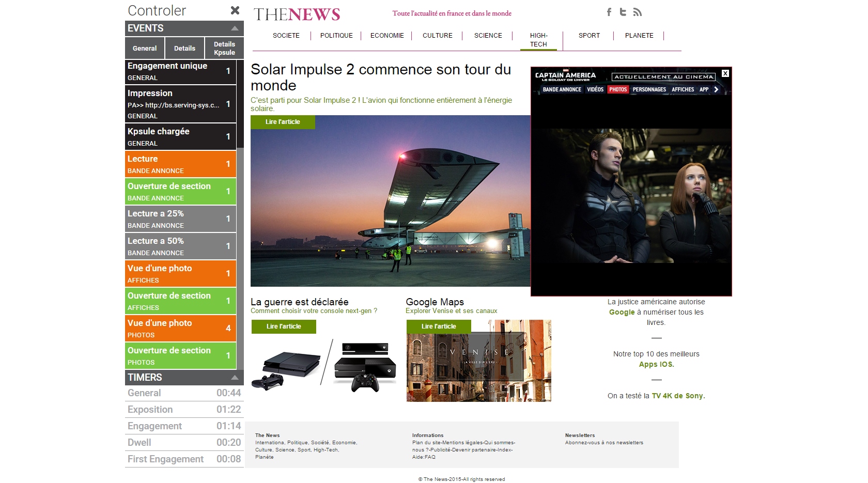868x483 pixels.
Task: Click the events list scrollbar
Action: 240,207
